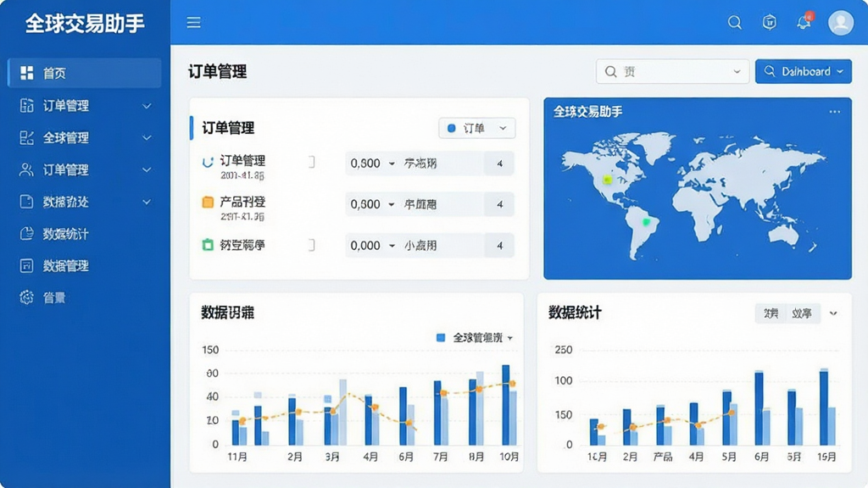Expand the sidebar 全球管理 chevron
Screen dimensions: 868x488
point(147,138)
